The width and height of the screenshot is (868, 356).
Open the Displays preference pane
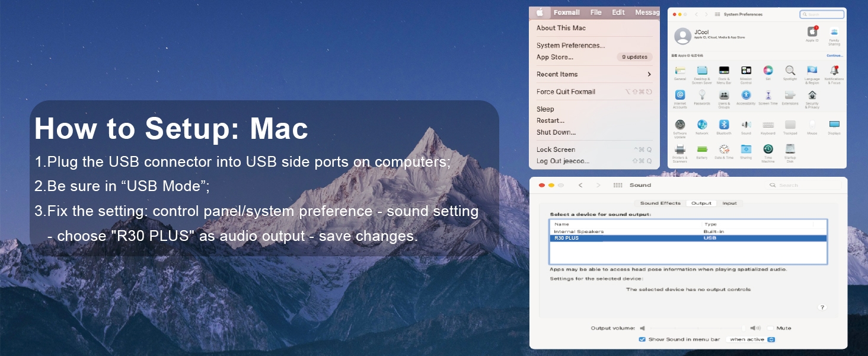coord(834,125)
